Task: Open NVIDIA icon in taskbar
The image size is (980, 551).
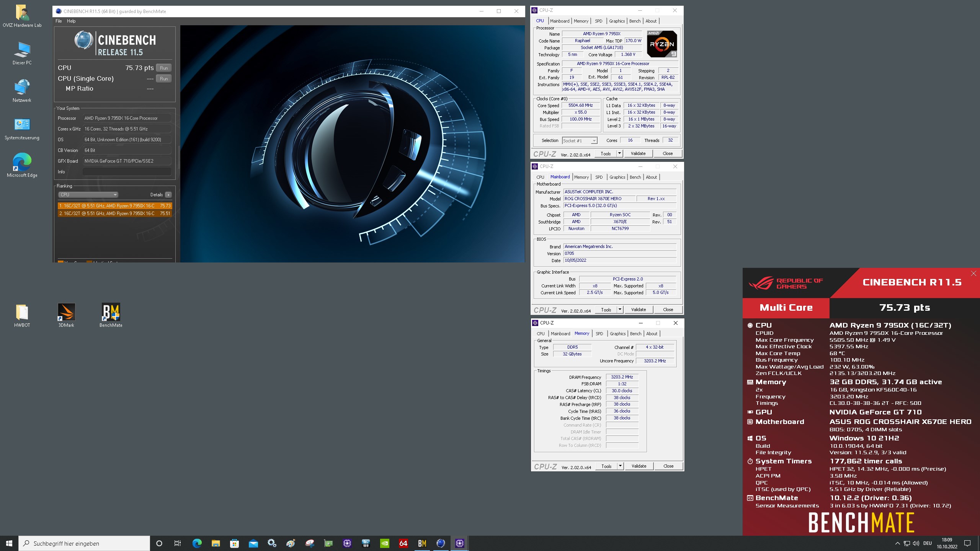Action: coord(384,543)
